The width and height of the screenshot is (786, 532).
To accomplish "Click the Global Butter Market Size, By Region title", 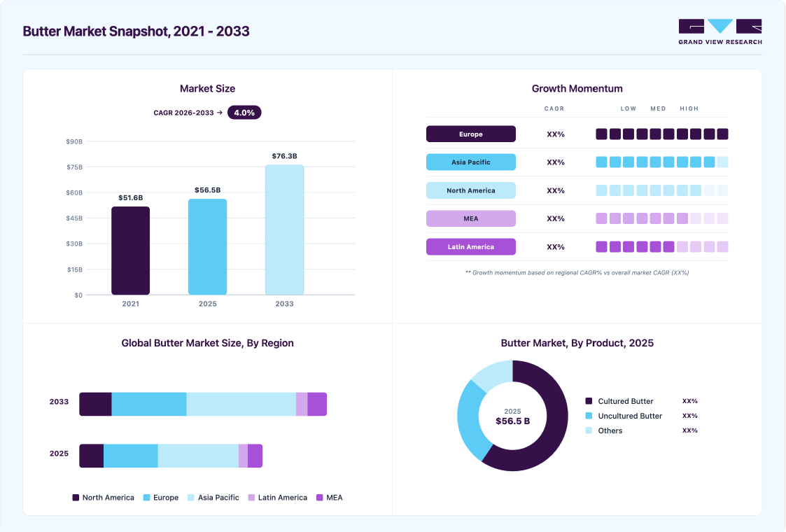I will (208, 343).
